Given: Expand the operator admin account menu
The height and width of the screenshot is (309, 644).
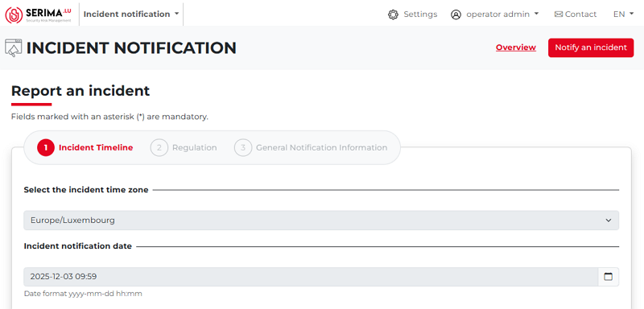Looking at the screenshot, I should tap(502, 14).
